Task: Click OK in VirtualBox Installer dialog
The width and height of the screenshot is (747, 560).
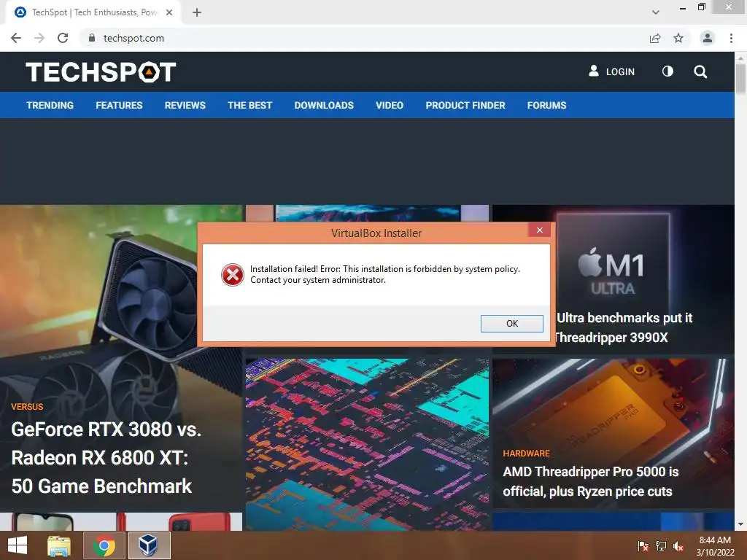Action: [x=511, y=323]
